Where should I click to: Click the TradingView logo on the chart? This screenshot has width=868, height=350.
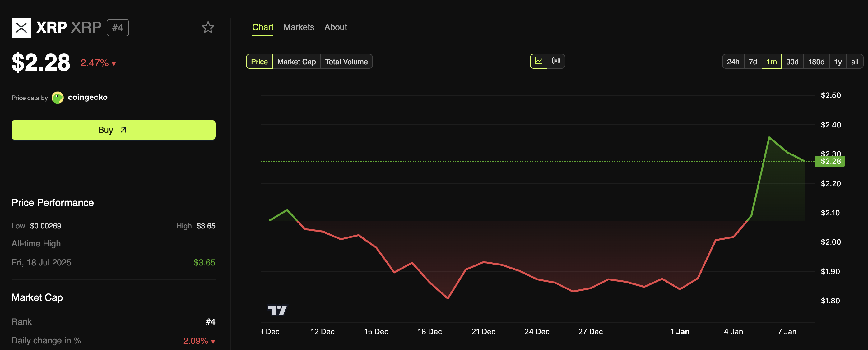point(277,310)
